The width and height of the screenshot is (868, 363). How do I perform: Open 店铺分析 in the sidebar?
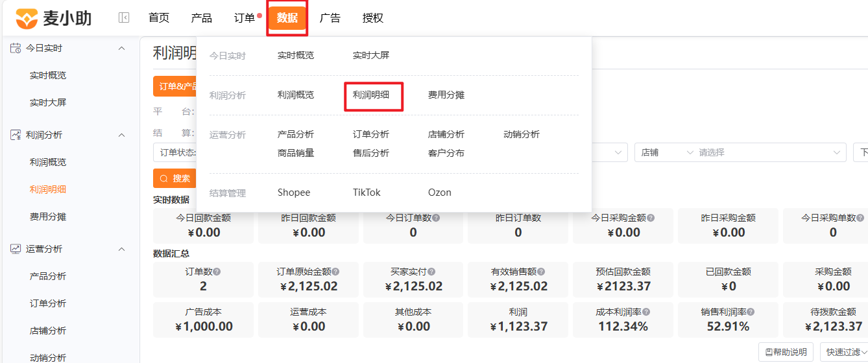pyautogui.click(x=48, y=331)
